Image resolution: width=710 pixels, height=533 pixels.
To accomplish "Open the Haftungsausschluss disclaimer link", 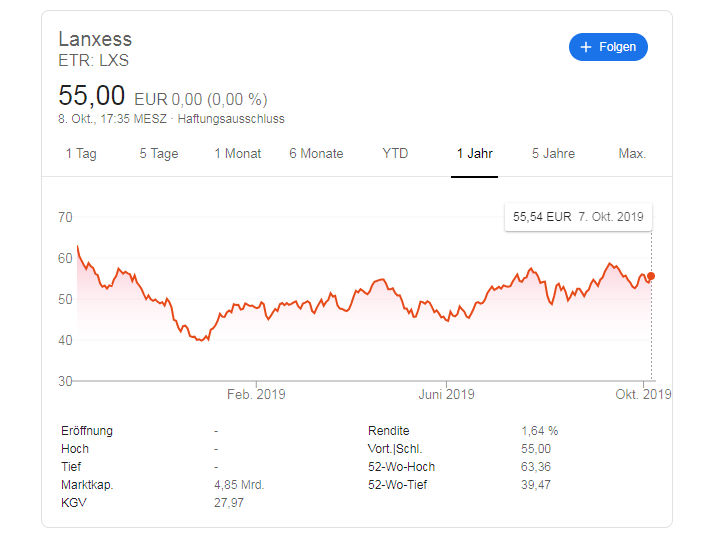I will click(231, 119).
